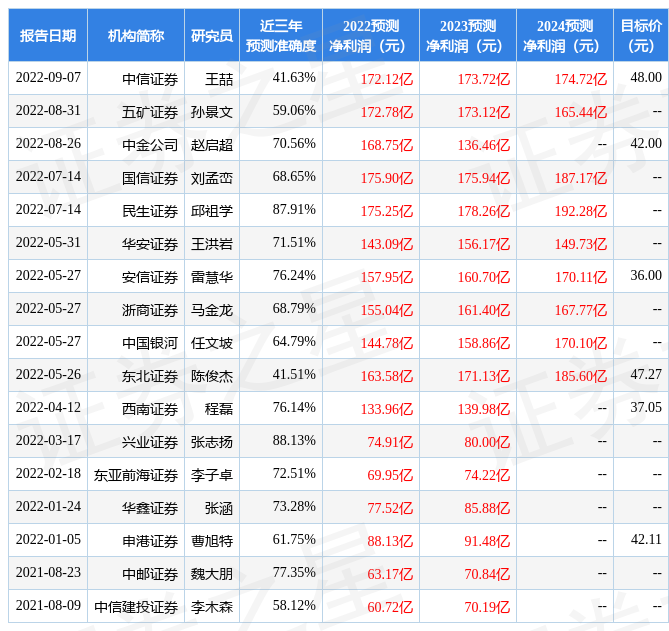Click the 2022预测净利润 column header

[371, 35]
